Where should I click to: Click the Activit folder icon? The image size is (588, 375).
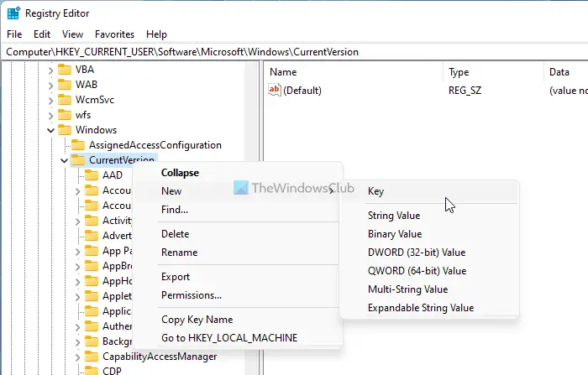tap(92, 221)
